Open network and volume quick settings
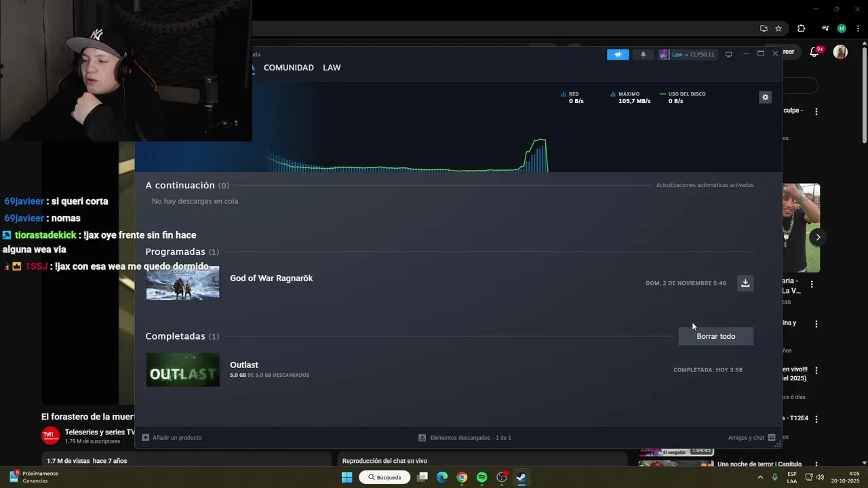868x488 pixels. point(814,477)
